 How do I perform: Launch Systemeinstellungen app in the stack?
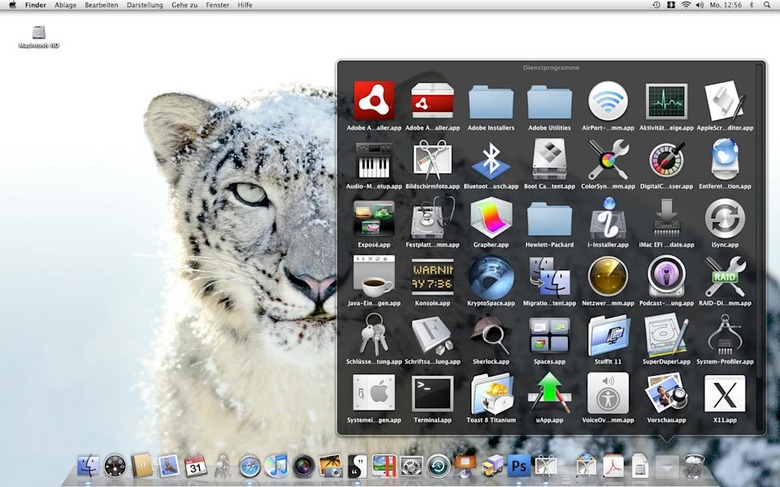pos(374,393)
